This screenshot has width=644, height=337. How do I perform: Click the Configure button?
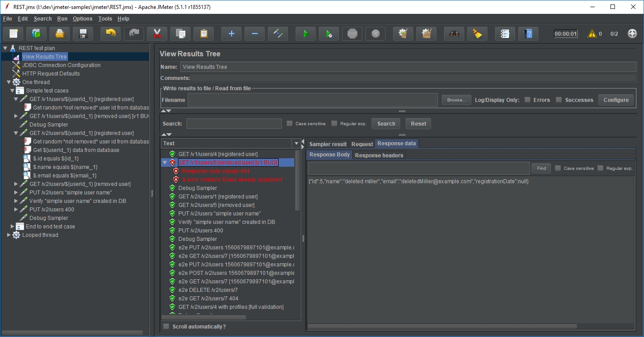[616, 100]
